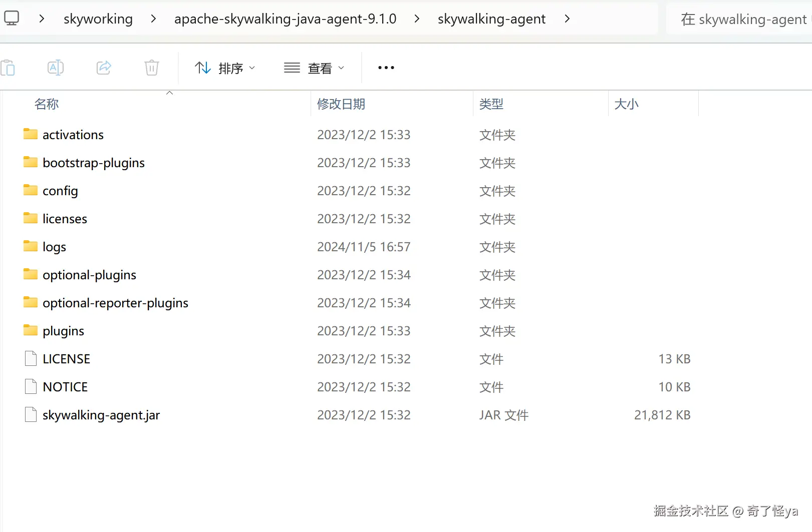Click the Share icon in the toolbar
Screen dimensions: 812x532
(x=104, y=68)
